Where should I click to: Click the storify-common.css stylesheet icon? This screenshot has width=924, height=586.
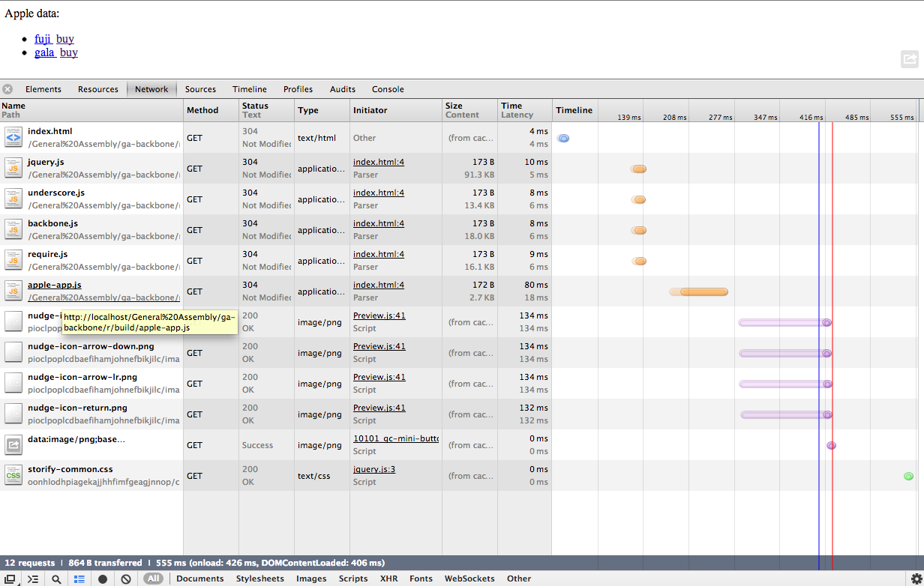pyautogui.click(x=13, y=475)
